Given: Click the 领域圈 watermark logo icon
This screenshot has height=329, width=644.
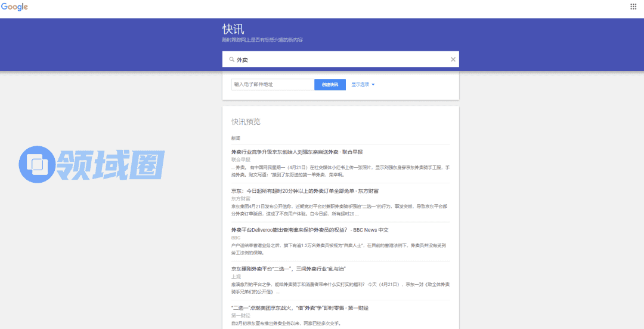Looking at the screenshot, I should click(x=38, y=164).
